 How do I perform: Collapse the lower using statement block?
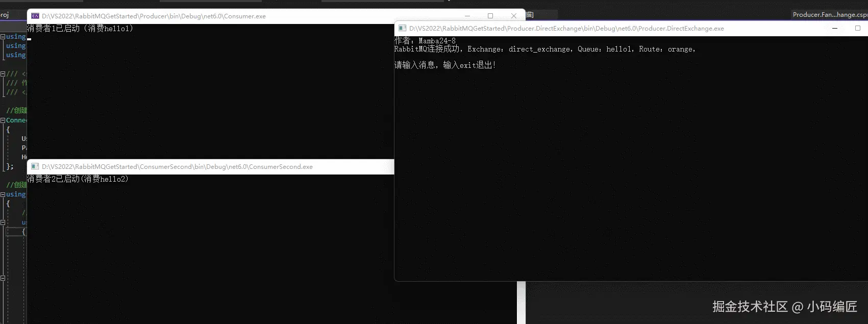pyautogui.click(x=3, y=194)
